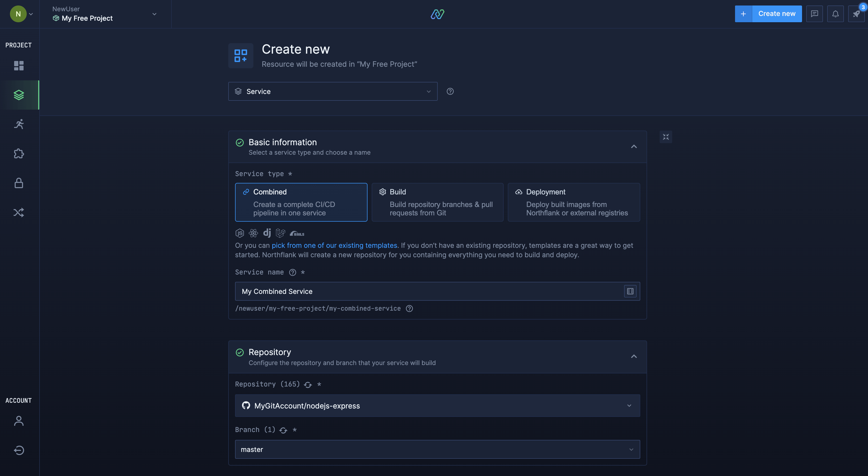Open the Addons puzzle-piece sidebar icon

tap(19, 154)
